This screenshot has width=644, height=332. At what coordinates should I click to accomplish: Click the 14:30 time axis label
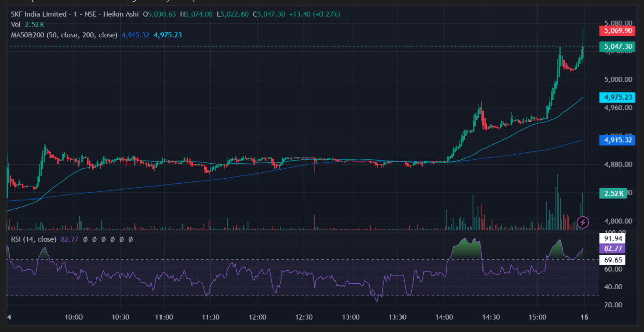491,317
